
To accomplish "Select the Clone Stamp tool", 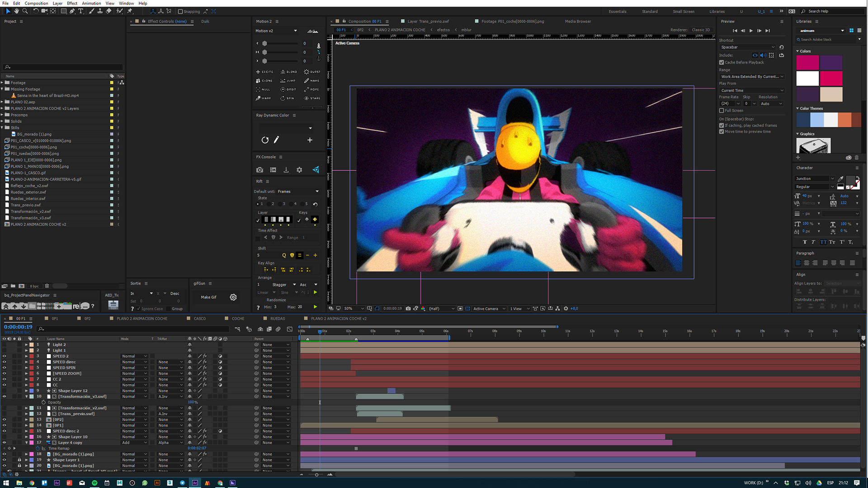I will click(100, 11).
